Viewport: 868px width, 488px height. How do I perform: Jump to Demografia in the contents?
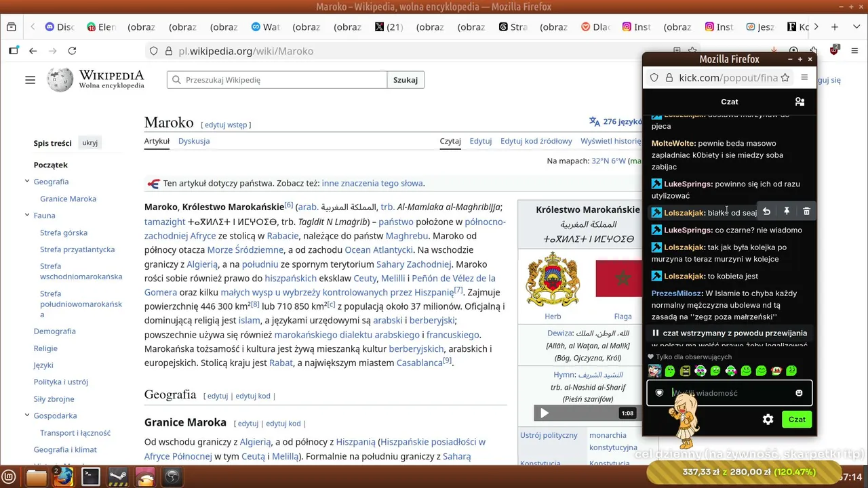[x=55, y=331]
